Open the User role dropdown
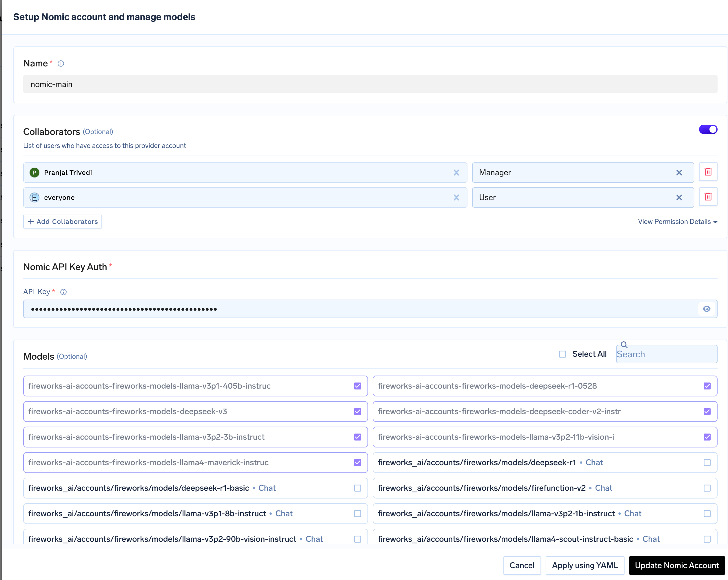This screenshot has height=580, width=728. coord(583,197)
